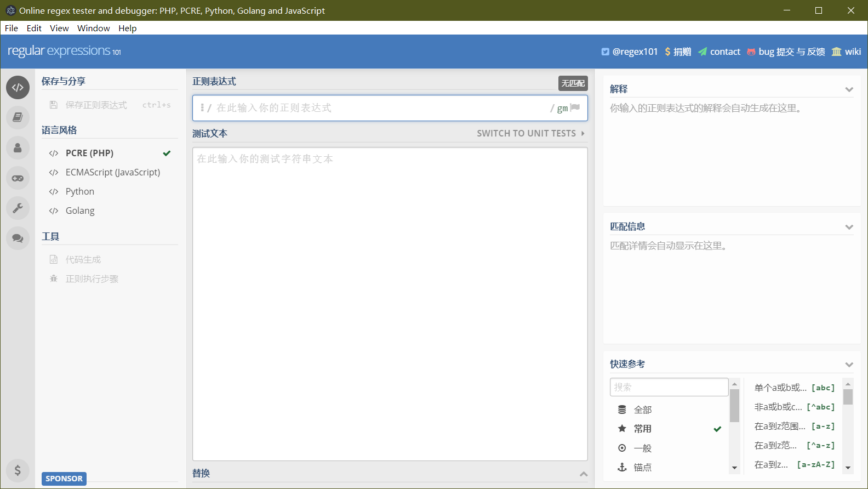
Task: Click the 无匹配 status badge
Action: pos(573,83)
